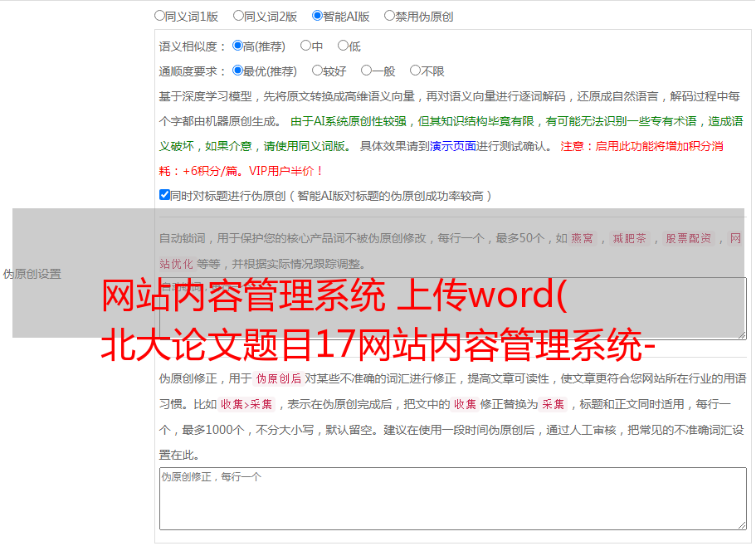
Task: Set 语义相似度 to 高(推荐)
Action: tap(237, 46)
